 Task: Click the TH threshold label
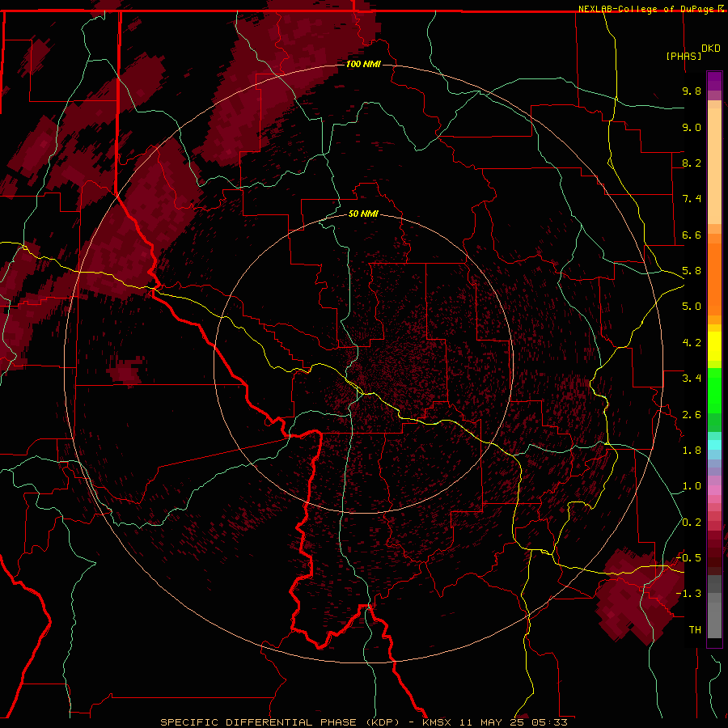click(695, 629)
